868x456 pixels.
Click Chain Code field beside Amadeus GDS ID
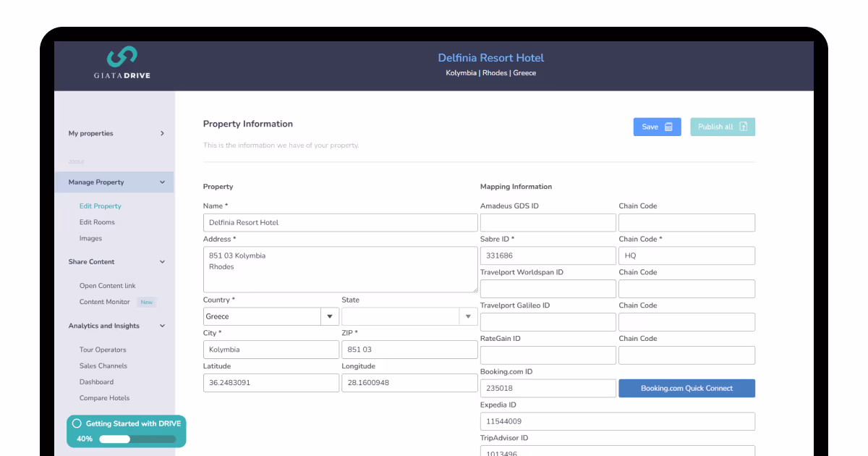point(686,222)
